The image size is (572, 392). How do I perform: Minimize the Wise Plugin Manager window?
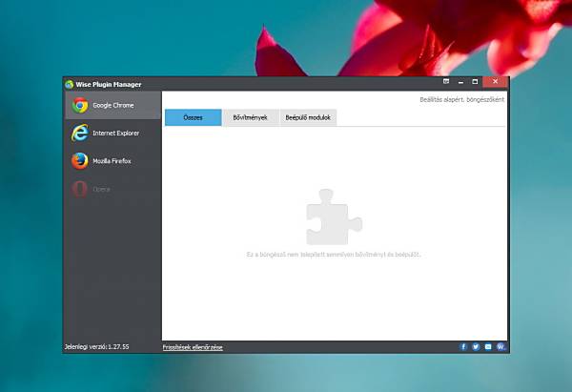[460, 82]
